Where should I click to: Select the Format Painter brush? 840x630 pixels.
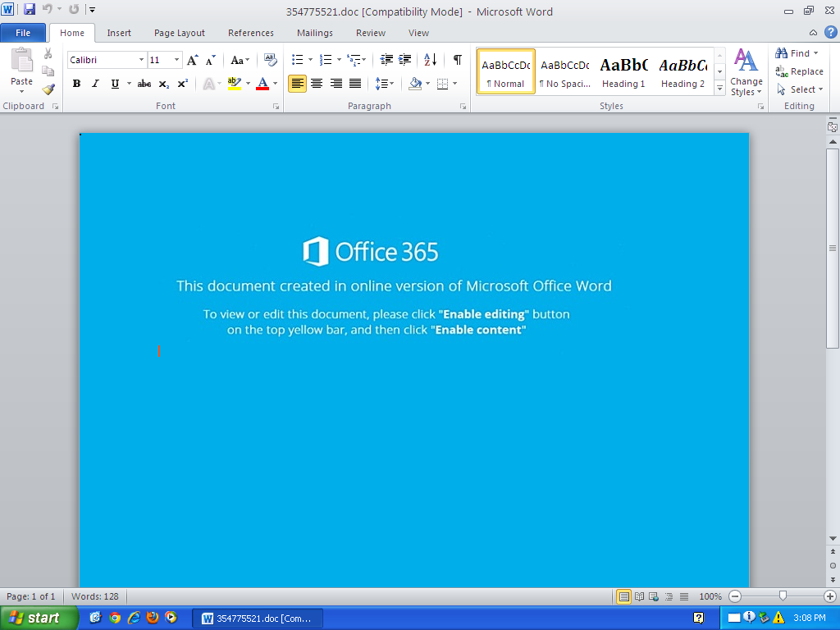(x=48, y=89)
